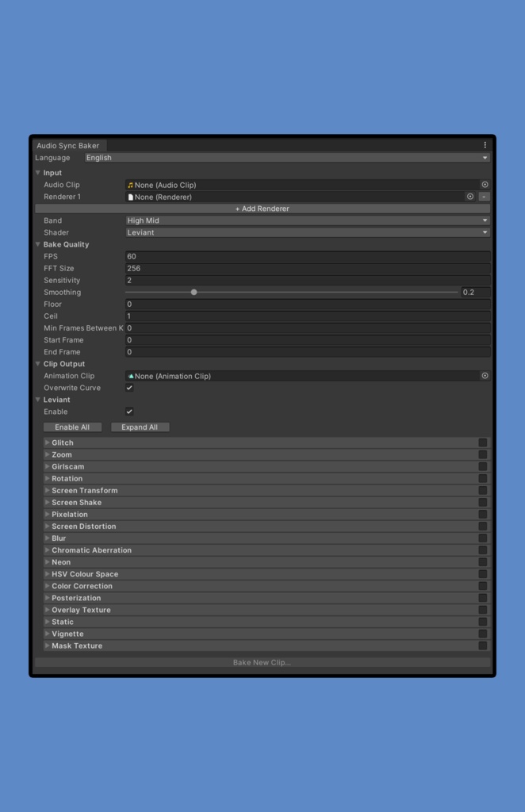525x812 pixels.
Task: Enable the Girlscam effect checkbox
Action: [482, 466]
